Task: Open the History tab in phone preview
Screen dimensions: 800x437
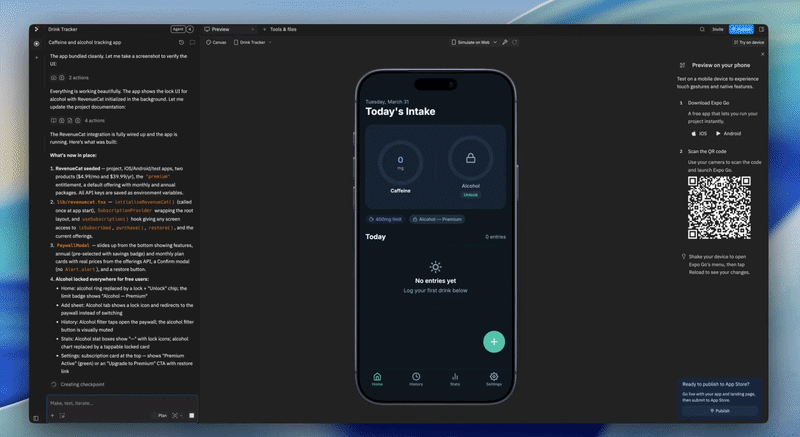Action: click(416, 379)
